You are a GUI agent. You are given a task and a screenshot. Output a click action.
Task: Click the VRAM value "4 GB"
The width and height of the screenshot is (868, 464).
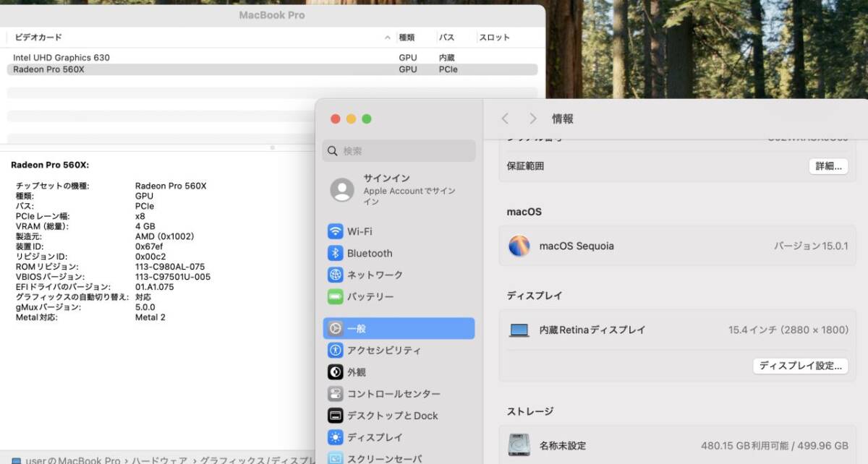pos(145,226)
